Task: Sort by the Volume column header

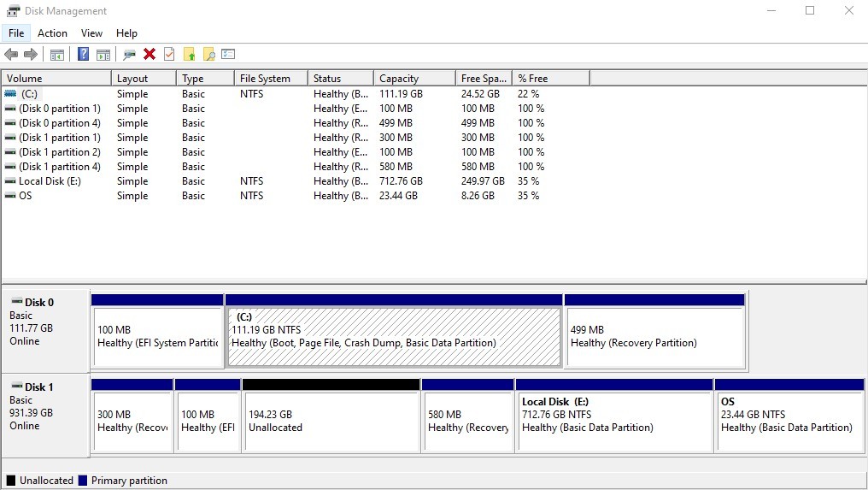Action: (x=56, y=78)
